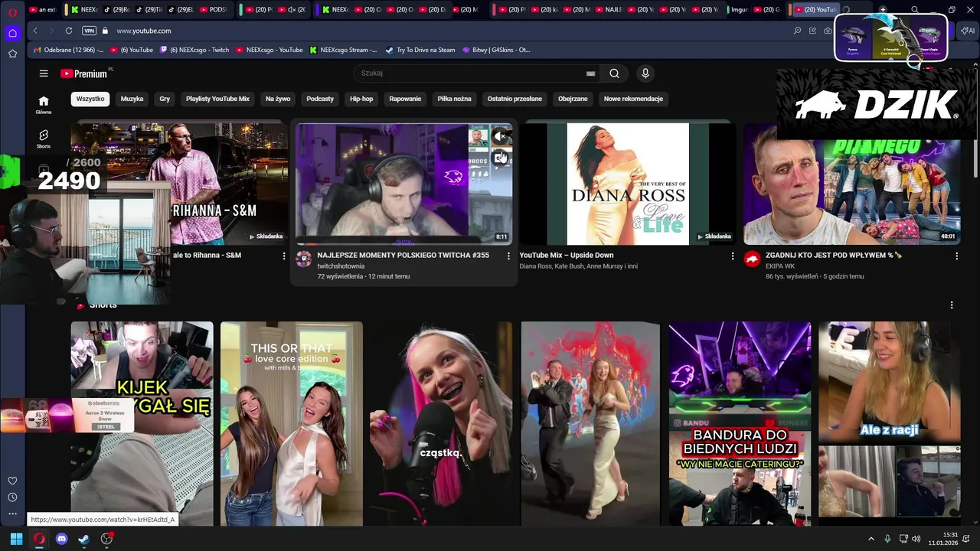This screenshot has height=551, width=980.
Task: Open Opera sidebar home icon
Action: tap(12, 33)
